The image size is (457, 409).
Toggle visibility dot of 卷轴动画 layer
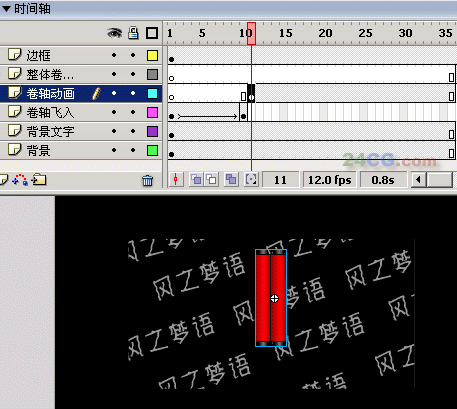click(x=114, y=93)
